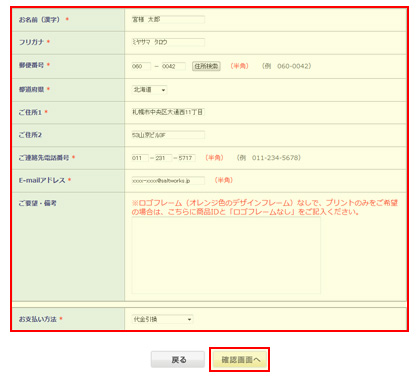This screenshot has width=419, height=379.
Task: Click the ご連絡先電話番号 label
Action: click(44, 158)
